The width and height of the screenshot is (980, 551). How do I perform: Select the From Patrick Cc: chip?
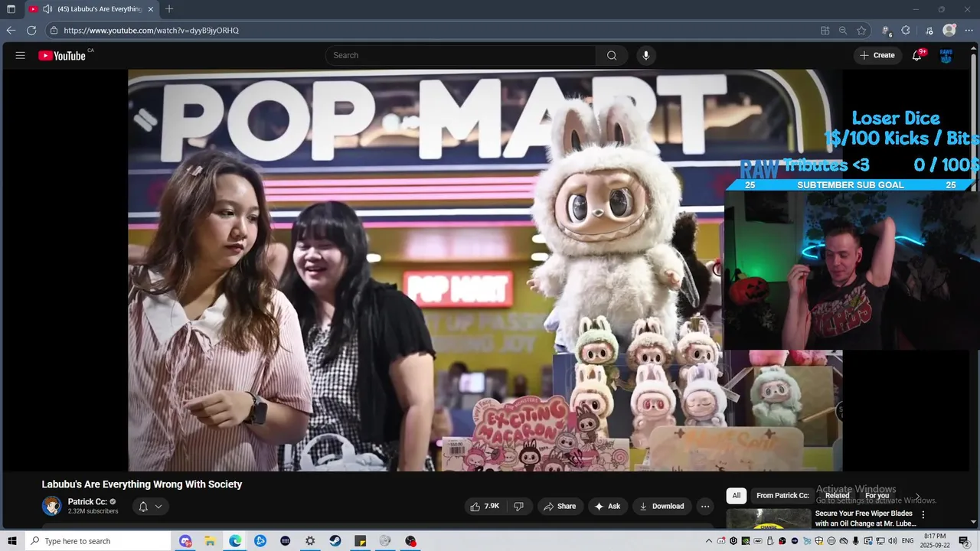tap(782, 496)
